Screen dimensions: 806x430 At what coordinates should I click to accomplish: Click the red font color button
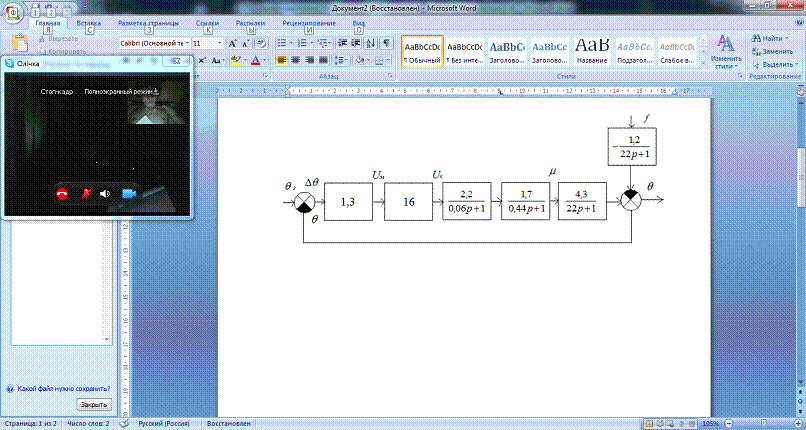coord(255,60)
